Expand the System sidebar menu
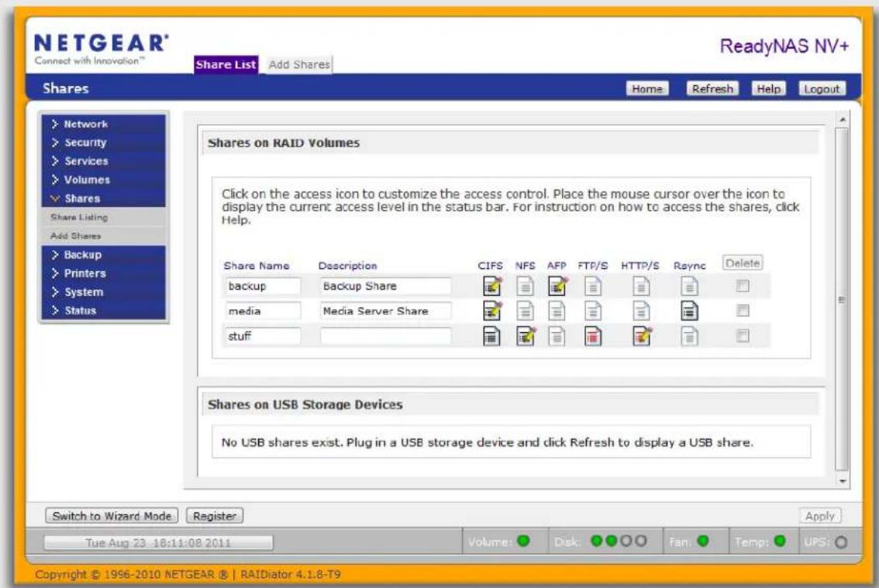Screen dimensions: 879x588 point(104,292)
